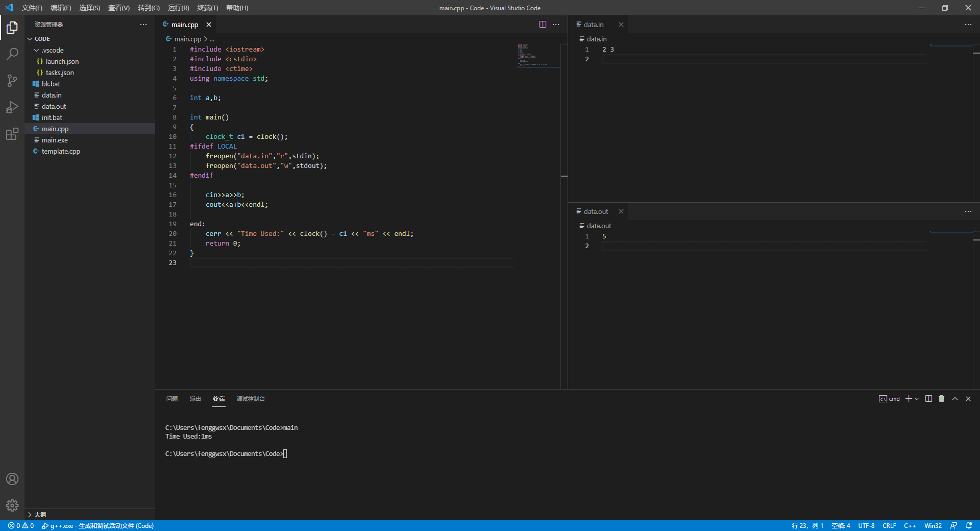Open the Source Control view
The image size is (980, 531).
tap(12, 81)
